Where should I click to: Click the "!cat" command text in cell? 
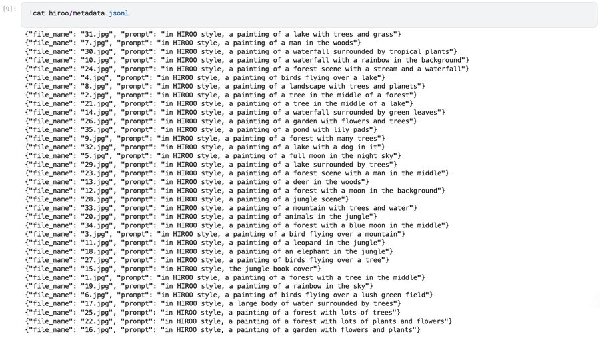point(39,14)
